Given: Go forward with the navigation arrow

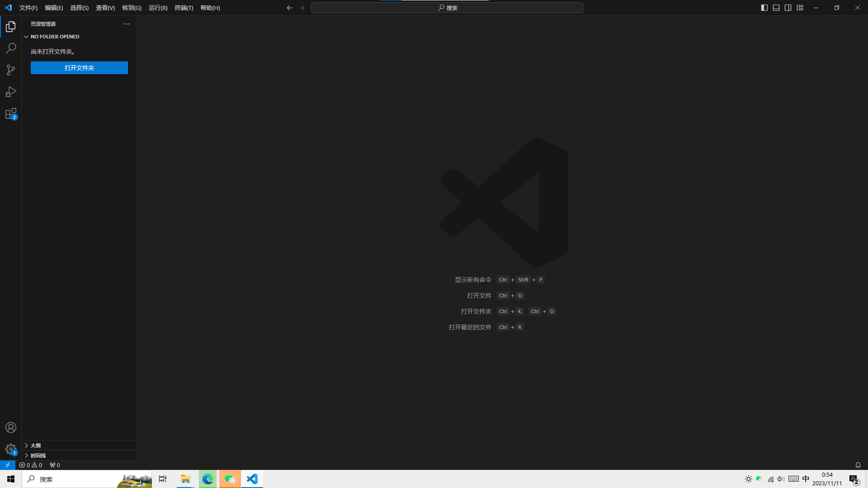Looking at the screenshot, I should (x=302, y=8).
